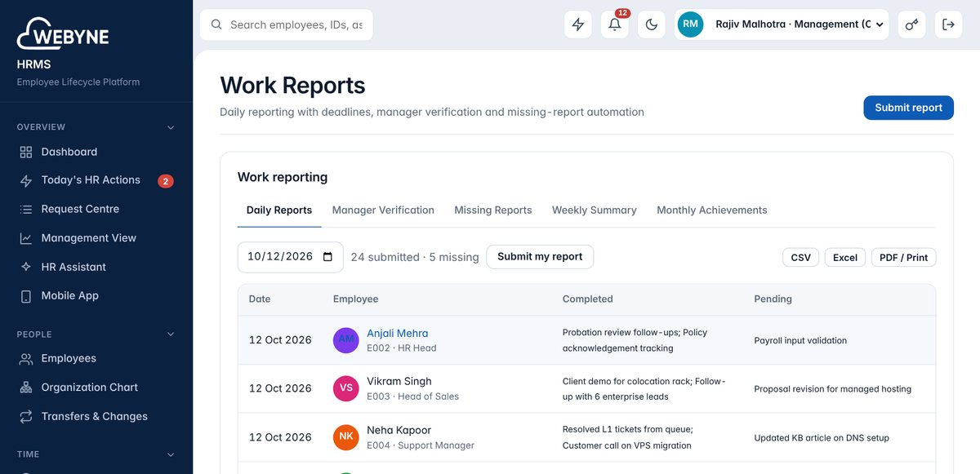Click Management View chart icon
Image resolution: width=980 pixels, height=474 pixels.
[26, 238]
